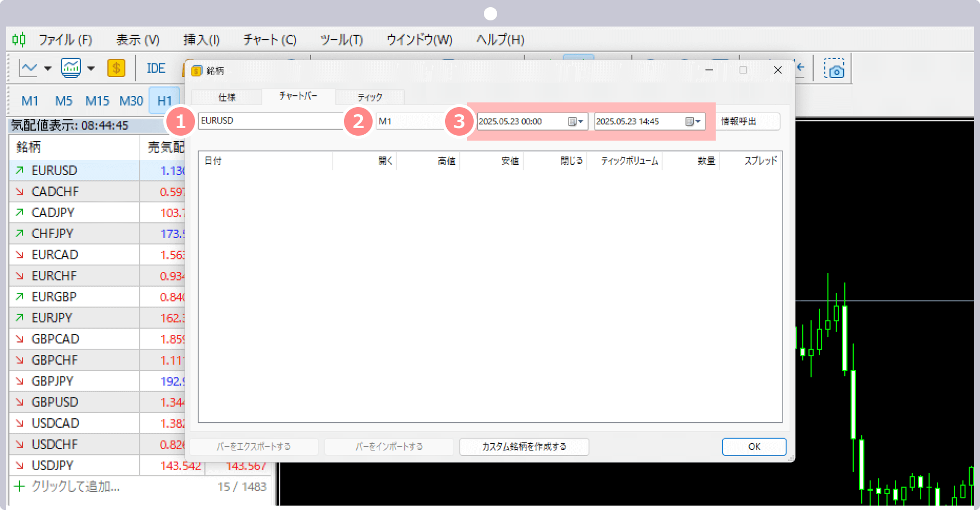Image resolution: width=980 pixels, height=510 pixels.
Task: Select GBPUSD row in market watch
Action: coord(97,402)
